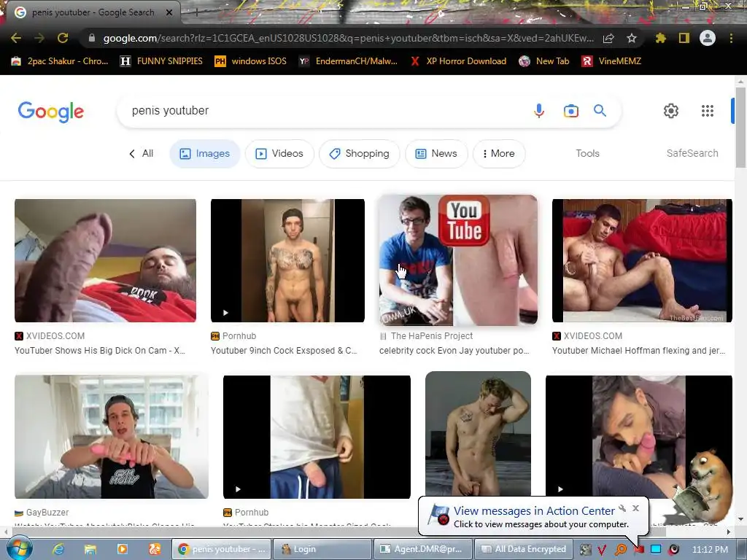Click the browser forward arrow

(39, 38)
